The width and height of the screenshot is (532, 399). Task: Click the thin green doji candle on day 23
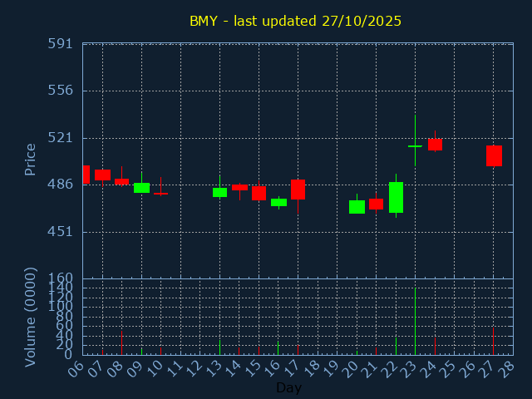click(x=415, y=146)
